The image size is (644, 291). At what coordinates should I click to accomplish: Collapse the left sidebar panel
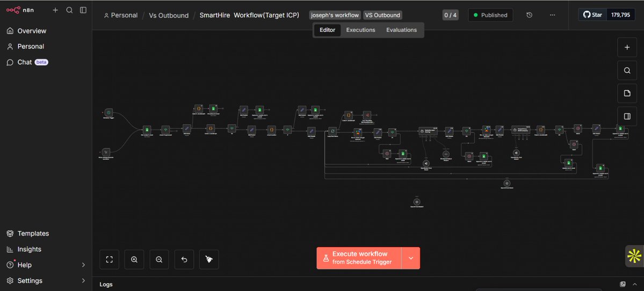83,10
